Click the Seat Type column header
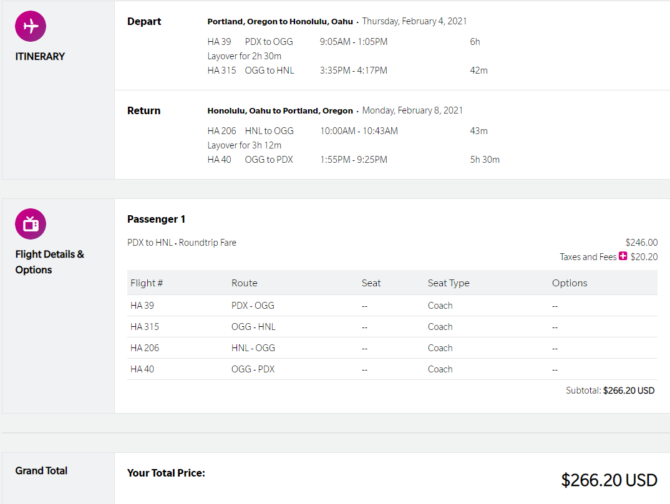Image resolution: width=670 pixels, height=504 pixels. pyautogui.click(x=449, y=283)
